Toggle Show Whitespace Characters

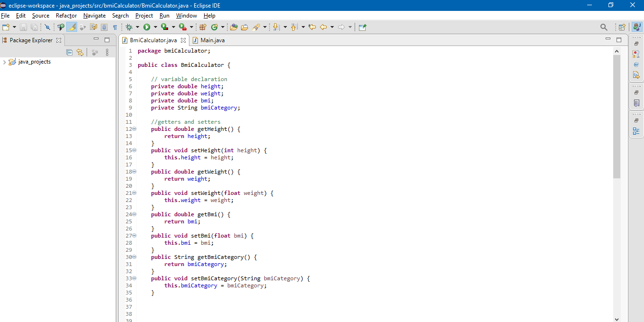coord(116,27)
